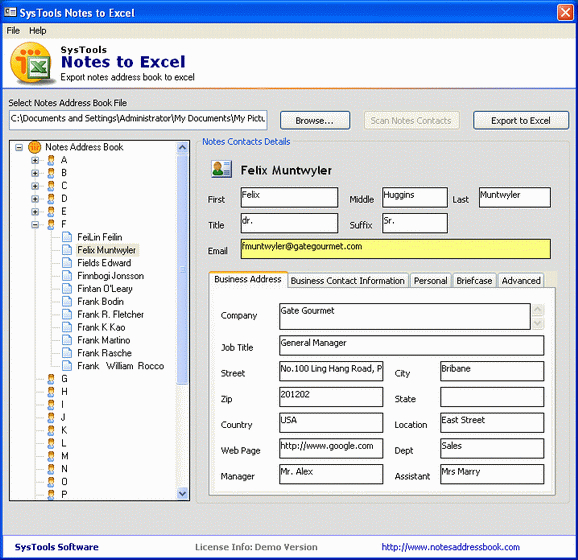Click the person icon next to letter G
The height and width of the screenshot is (560, 578).
coord(51,379)
